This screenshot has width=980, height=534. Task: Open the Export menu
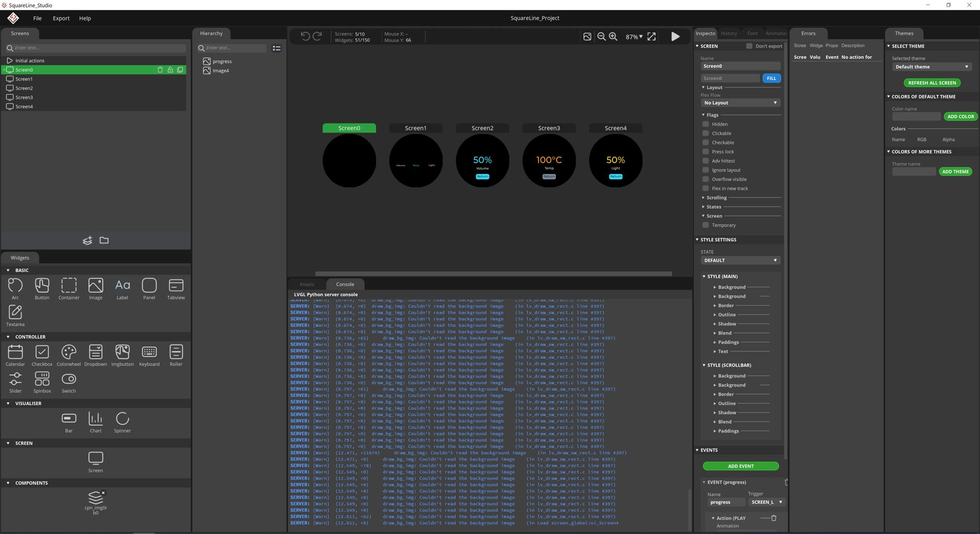[x=61, y=18]
